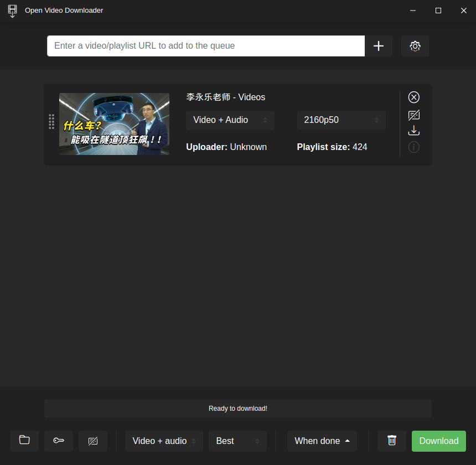The height and width of the screenshot is (465, 476).
Task: Open the 2160p50 quality dropdown
Action: coord(341,120)
